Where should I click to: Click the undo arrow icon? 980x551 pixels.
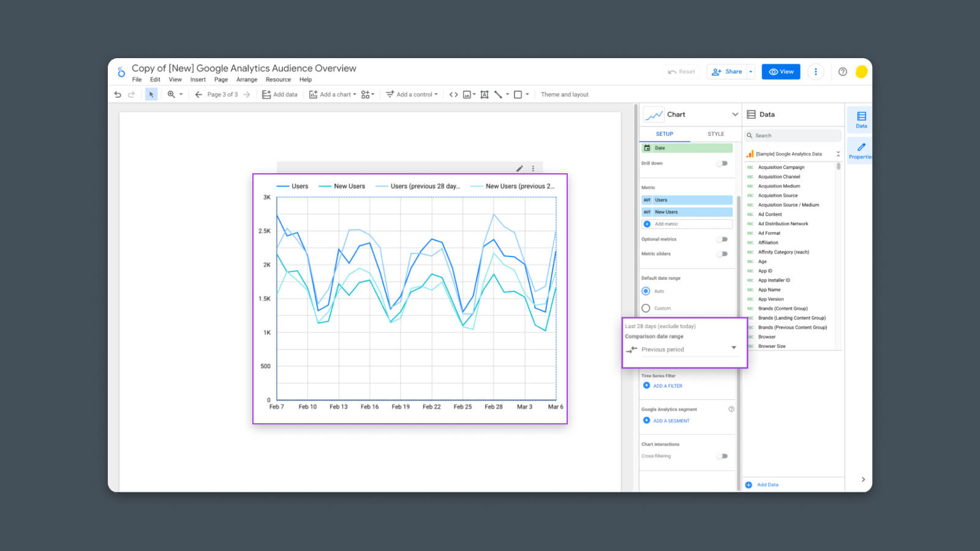[118, 95]
